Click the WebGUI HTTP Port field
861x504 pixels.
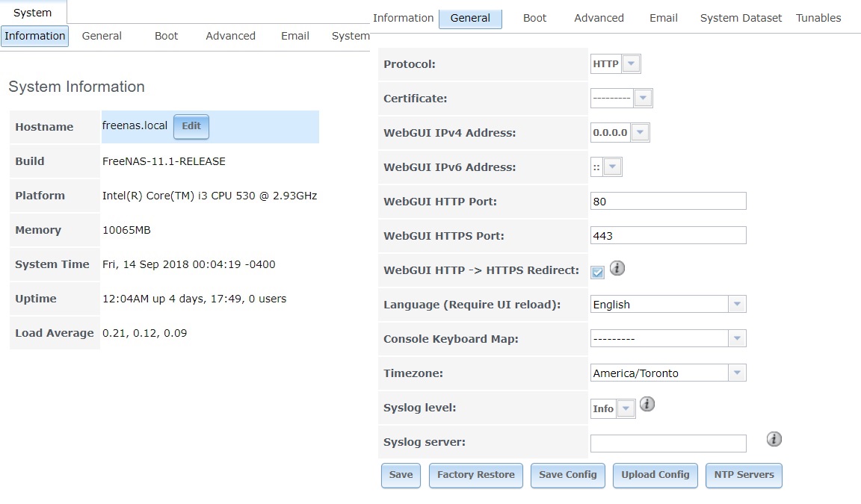(668, 202)
